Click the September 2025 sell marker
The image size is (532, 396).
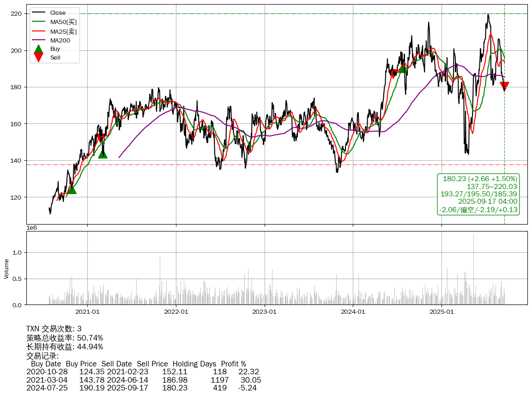504,86
